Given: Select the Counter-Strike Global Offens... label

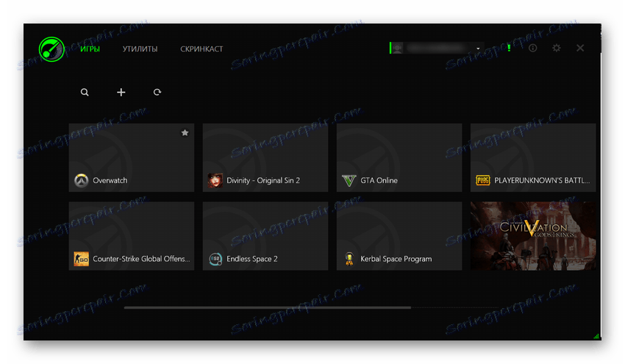Looking at the screenshot, I should tap(141, 259).
